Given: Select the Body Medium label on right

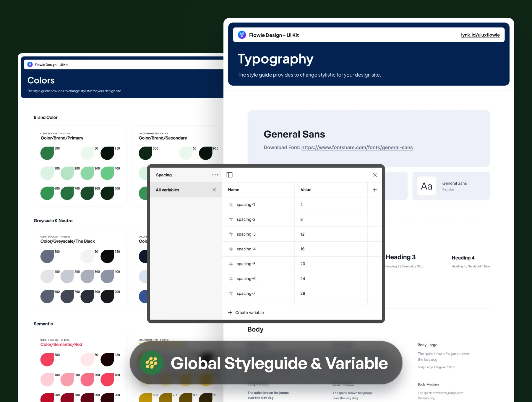Looking at the screenshot, I should (x=428, y=385).
